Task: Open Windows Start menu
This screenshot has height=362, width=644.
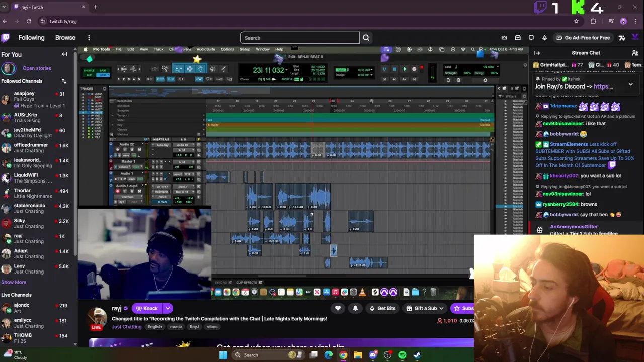Action: [223, 355]
